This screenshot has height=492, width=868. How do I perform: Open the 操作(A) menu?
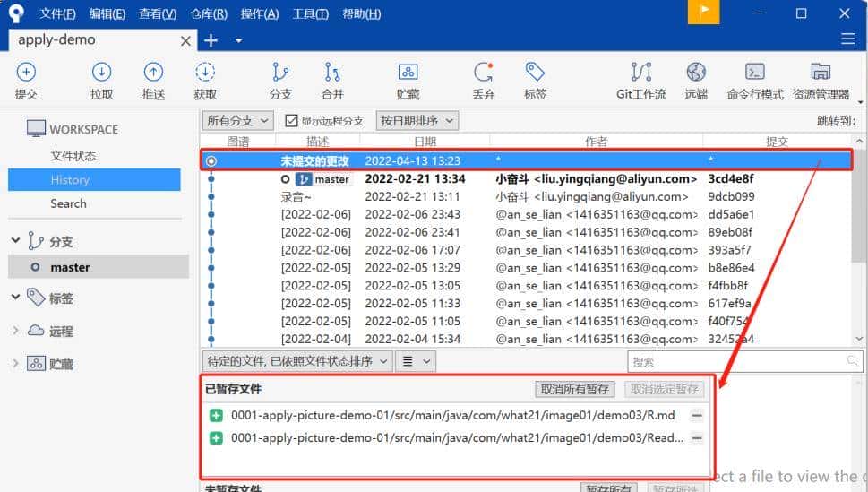[x=260, y=13]
